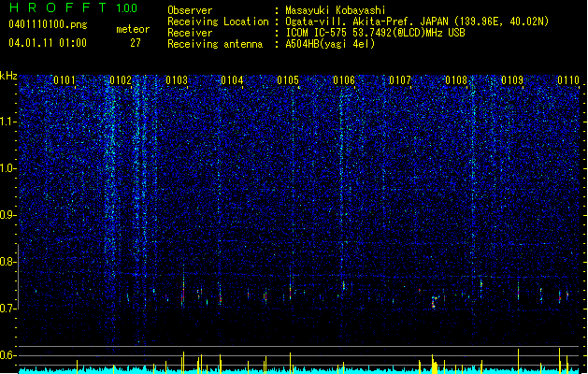Screen dimensions: 588x374
Task: Click the Observer field label
Action: (x=190, y=10)
